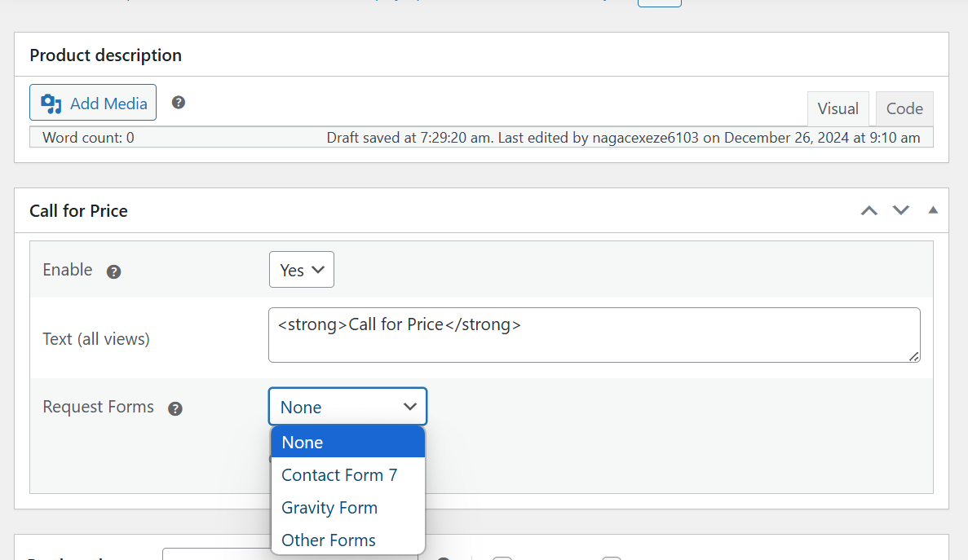This screenshot has width=968, height=560.
Task: Select the highlighted None option
Action: click(303, 442)
